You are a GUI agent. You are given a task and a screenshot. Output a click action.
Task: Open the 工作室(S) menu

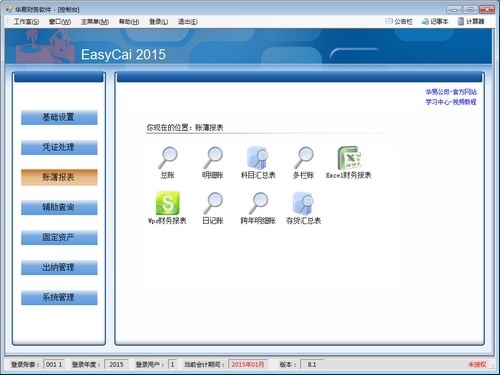click(x=26, y=22)
